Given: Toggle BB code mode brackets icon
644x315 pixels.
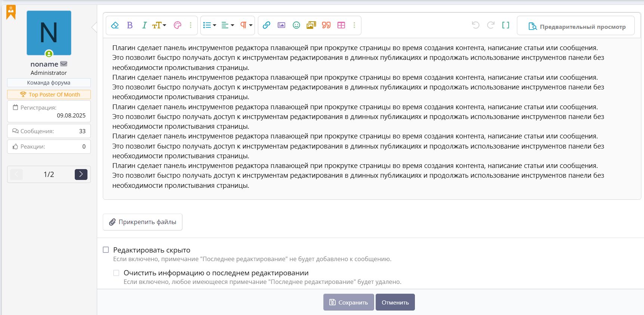Looking at the screenshot, I should (506, 25).
